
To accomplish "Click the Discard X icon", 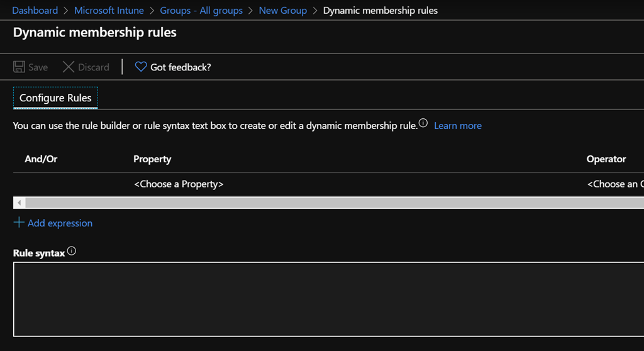I will [69, 67].
